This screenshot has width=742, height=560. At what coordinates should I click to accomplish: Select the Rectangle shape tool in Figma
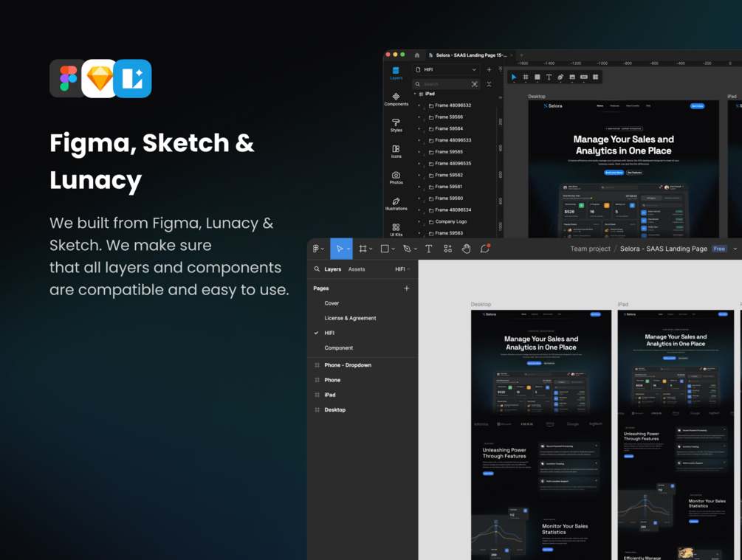click(x=385, y=249)
